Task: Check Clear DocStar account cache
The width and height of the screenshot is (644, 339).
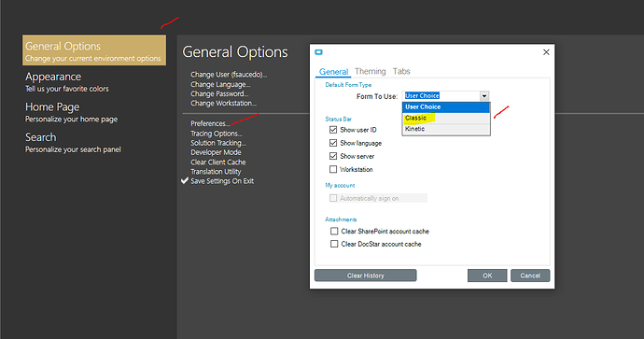Action: pyautogui.click(x=334, y=244)
